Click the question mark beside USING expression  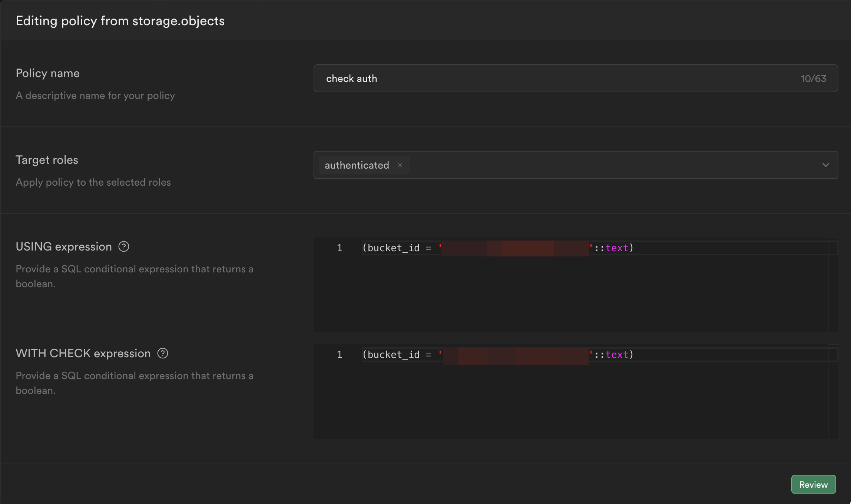point(123,246)
